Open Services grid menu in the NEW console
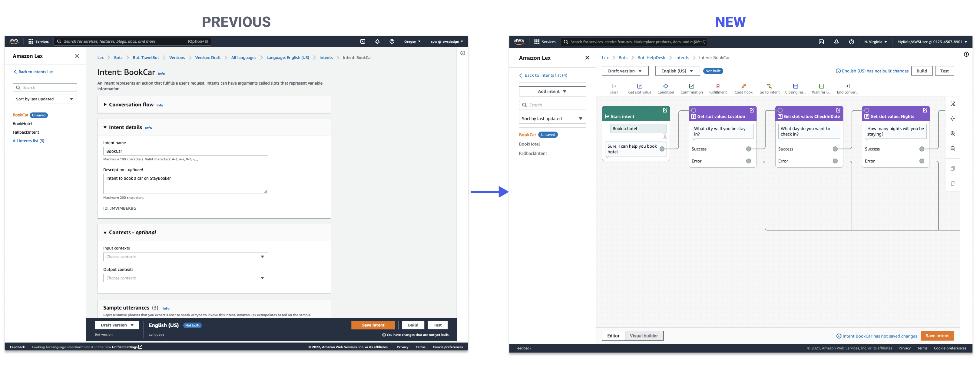980x365 pixels. click(x=545, y=42)
